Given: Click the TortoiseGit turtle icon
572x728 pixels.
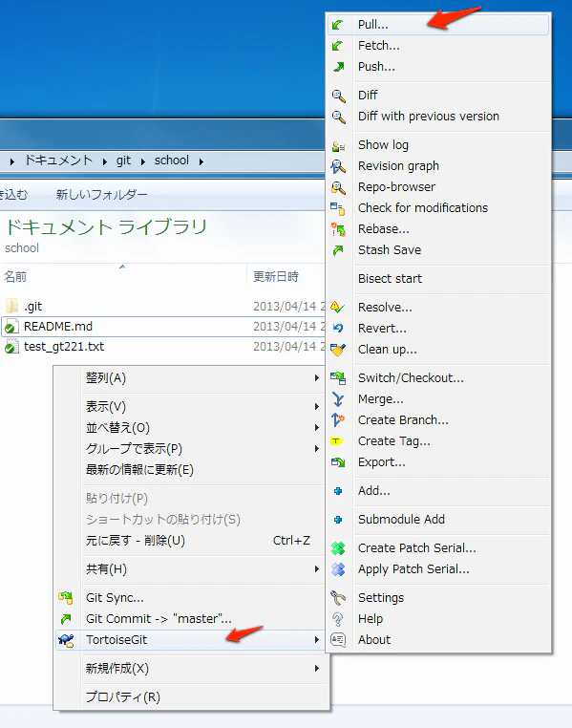Looking at the screenshot, I should coord(66,641).
